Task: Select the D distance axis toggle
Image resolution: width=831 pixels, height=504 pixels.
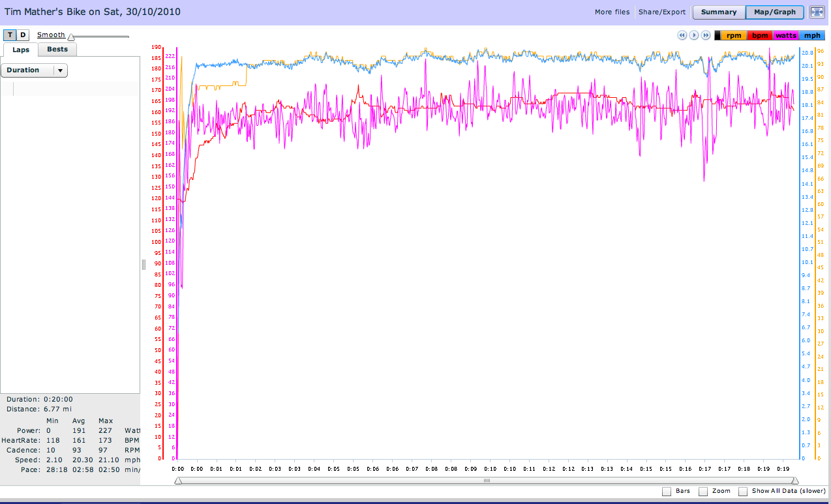Action: coord(23,35)
